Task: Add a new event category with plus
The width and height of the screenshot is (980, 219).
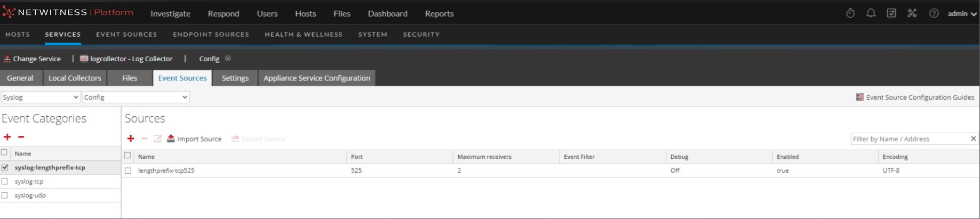Action: click(7, 137)
